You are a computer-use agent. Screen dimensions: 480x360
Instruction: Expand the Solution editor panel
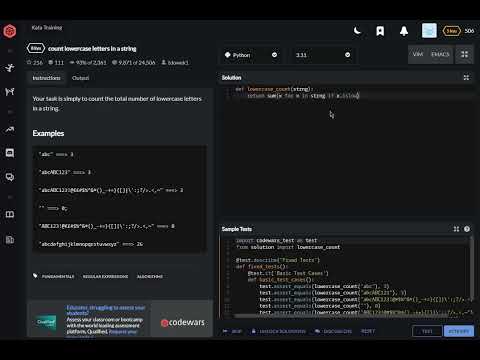[466, 78]
